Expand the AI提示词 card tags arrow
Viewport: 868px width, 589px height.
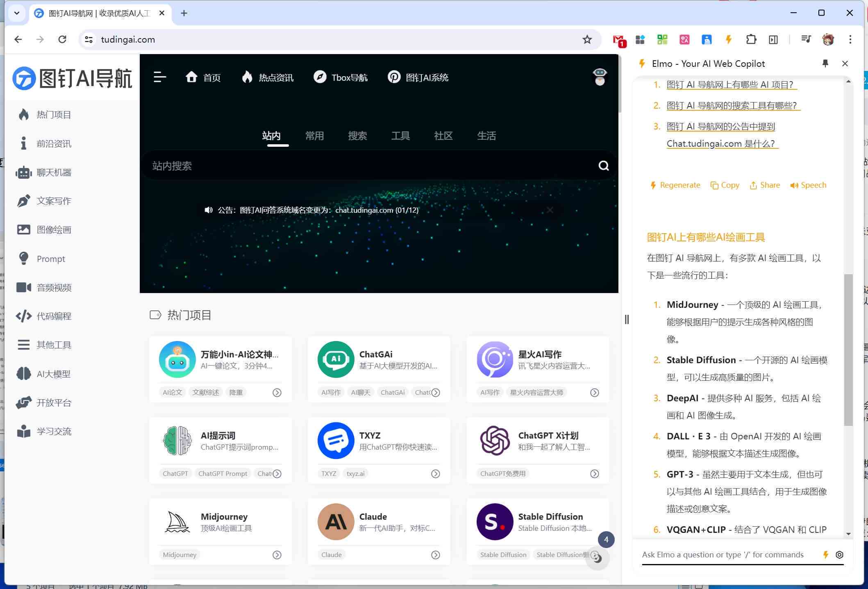277,473
